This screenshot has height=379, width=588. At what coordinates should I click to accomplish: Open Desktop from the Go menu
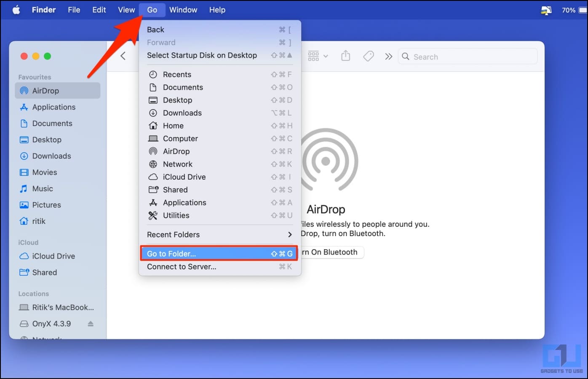pos(219,100)
